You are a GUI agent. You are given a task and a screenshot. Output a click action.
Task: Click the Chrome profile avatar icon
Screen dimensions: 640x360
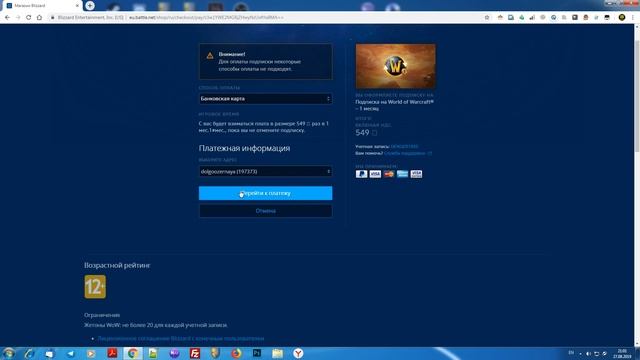point(622,17)
